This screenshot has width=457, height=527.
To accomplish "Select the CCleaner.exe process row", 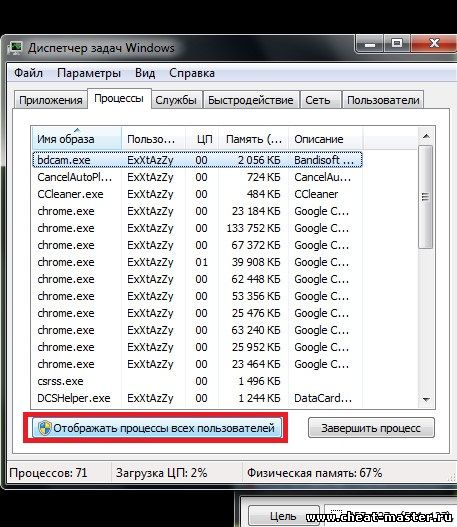I will tap(198, 194).
